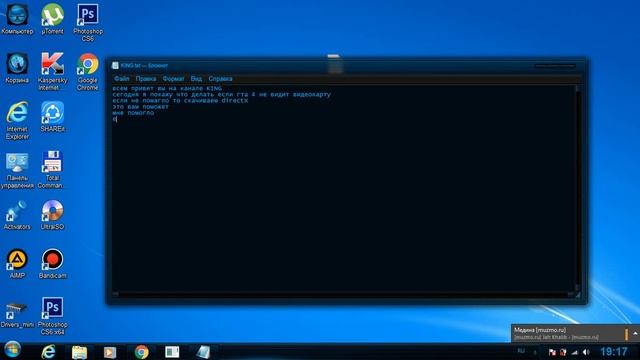This screenshot has height=360, width=640.
Task: Open Photoshop CS6 x64 desktop shortcut
Action: coord(52,316)
